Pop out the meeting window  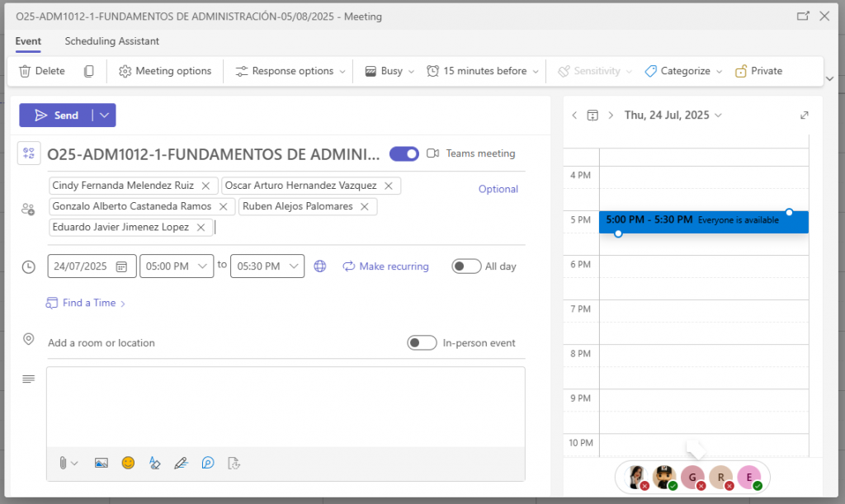[x=803, y=16]
